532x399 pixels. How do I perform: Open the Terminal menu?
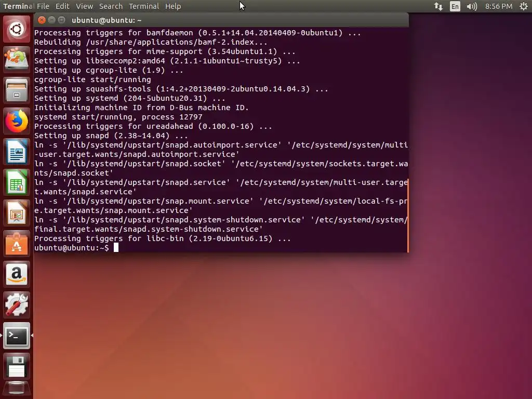click(x=144, y=6)
